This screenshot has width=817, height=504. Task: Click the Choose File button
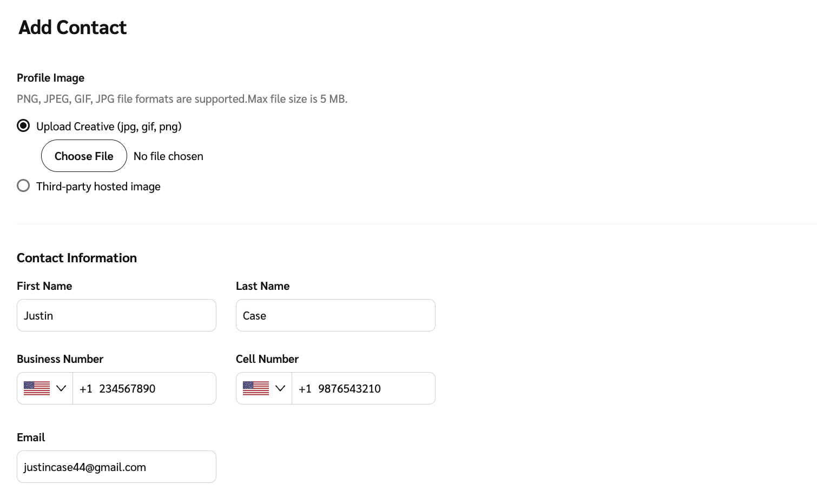[x=84, y=156]
